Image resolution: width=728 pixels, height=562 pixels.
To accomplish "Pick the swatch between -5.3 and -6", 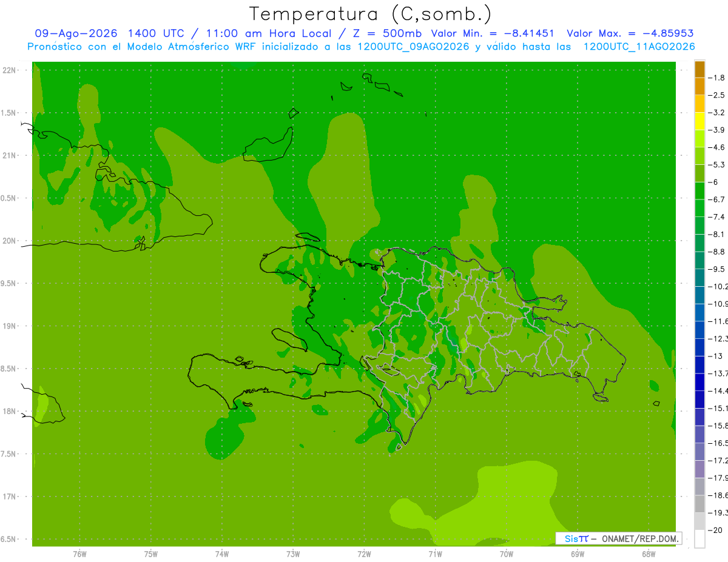I will pyautogui.click(x=699, y=173).
